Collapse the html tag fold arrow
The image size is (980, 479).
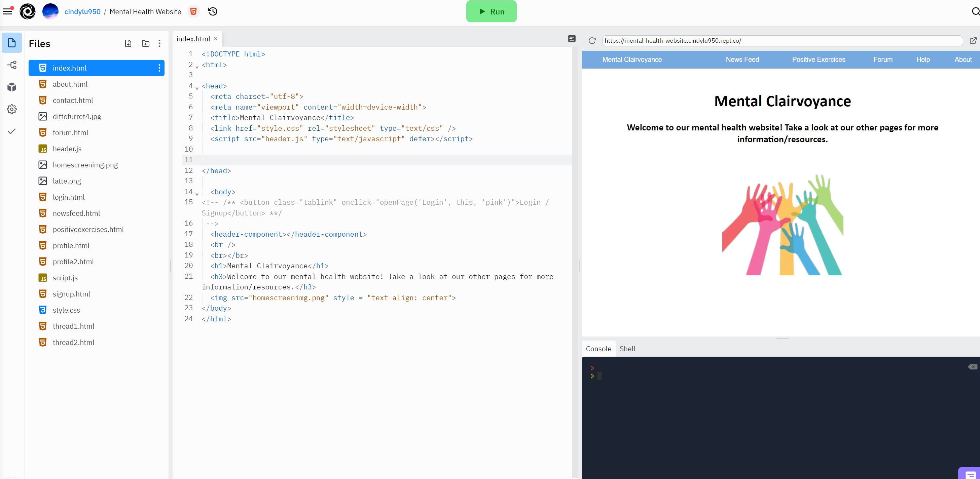tap(197, 67)
